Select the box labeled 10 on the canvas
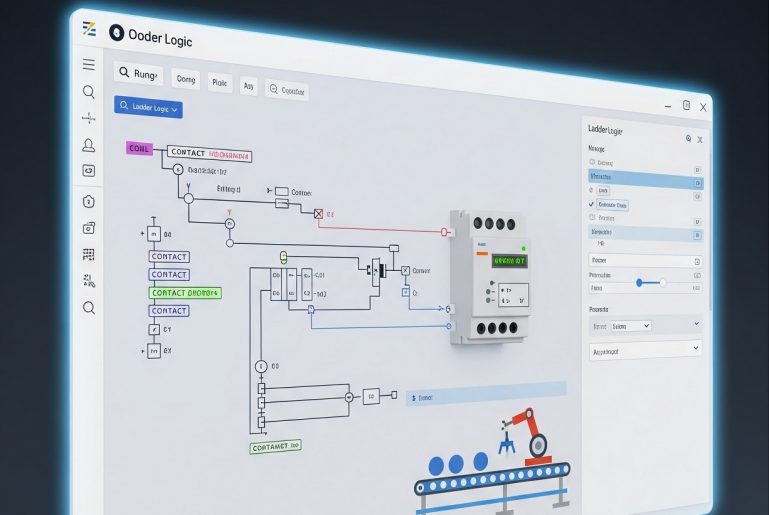Viewport: 769px width, 515px height. 371,396
